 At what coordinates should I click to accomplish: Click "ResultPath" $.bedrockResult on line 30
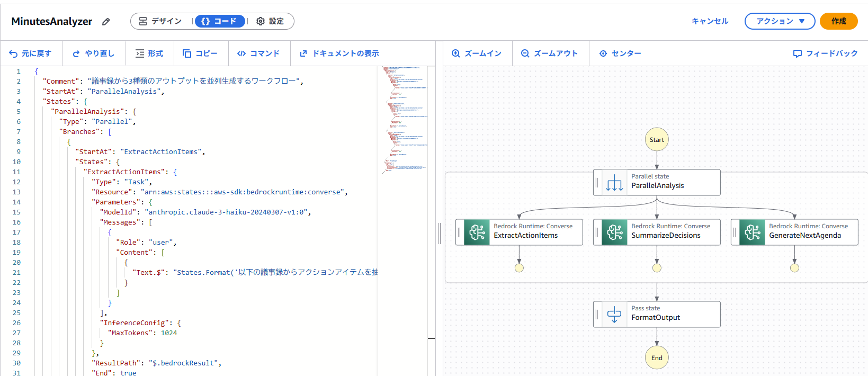pos(155,363)
